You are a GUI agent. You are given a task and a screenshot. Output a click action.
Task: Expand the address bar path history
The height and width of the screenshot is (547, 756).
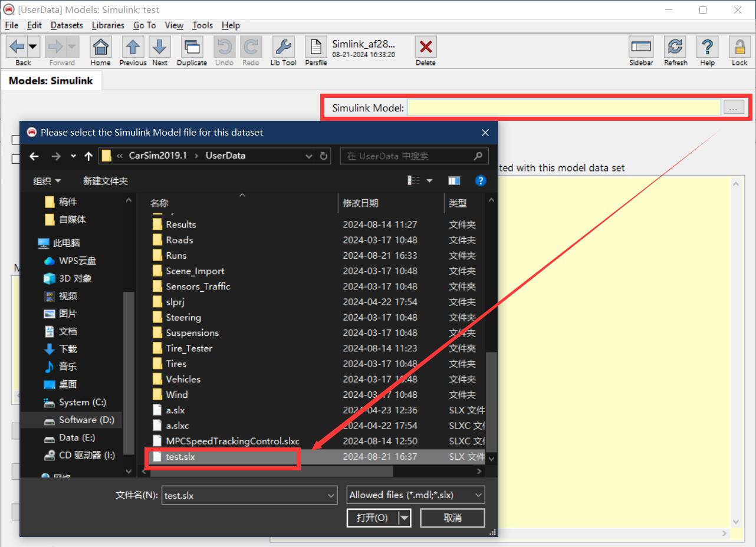(309, 156)
